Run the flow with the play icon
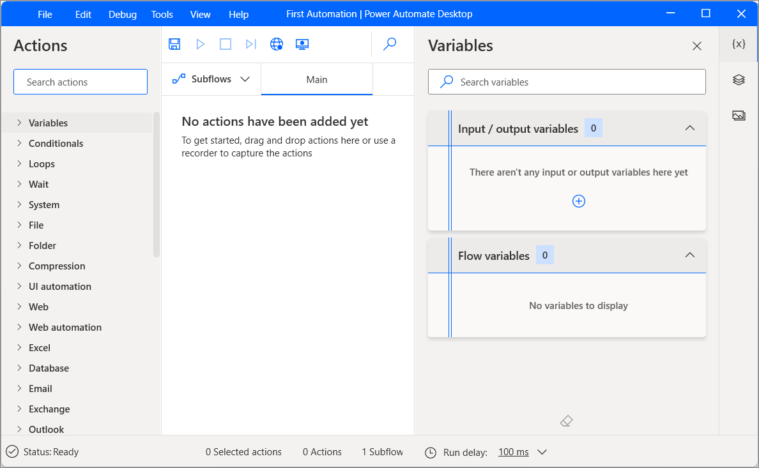The image size is (759, 468). 200,44
